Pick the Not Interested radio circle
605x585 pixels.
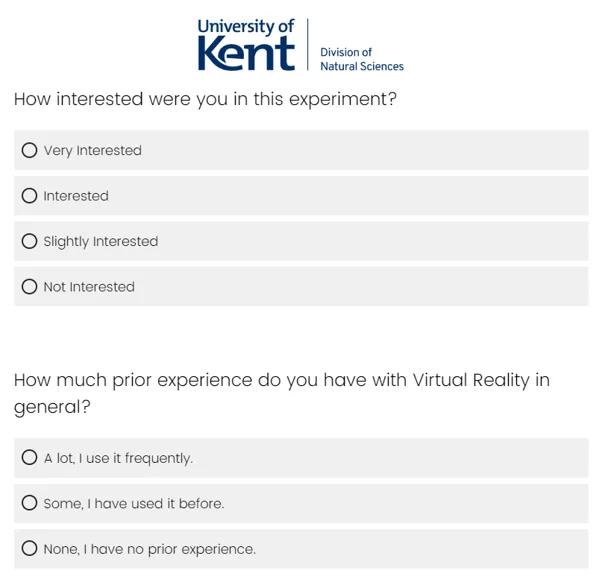[x=30, y=287]
